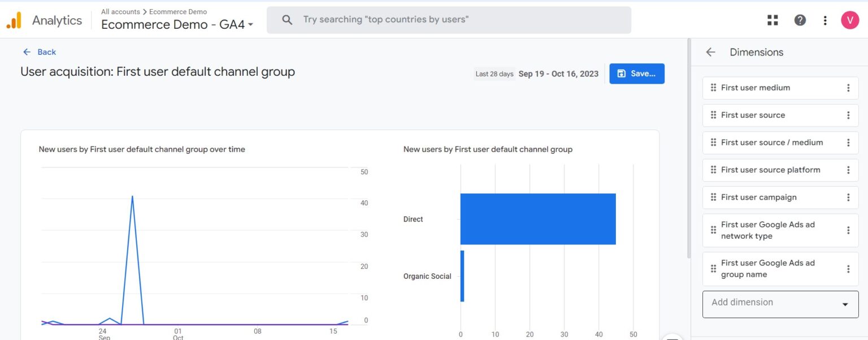
Task: Open options for First user source platform
Action: pos(848,170)
